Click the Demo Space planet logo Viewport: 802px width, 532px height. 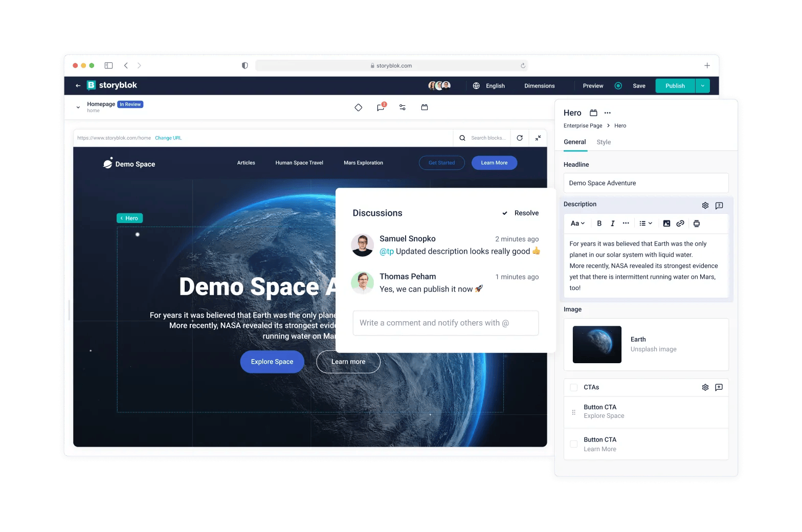click(x=108, y=163)
